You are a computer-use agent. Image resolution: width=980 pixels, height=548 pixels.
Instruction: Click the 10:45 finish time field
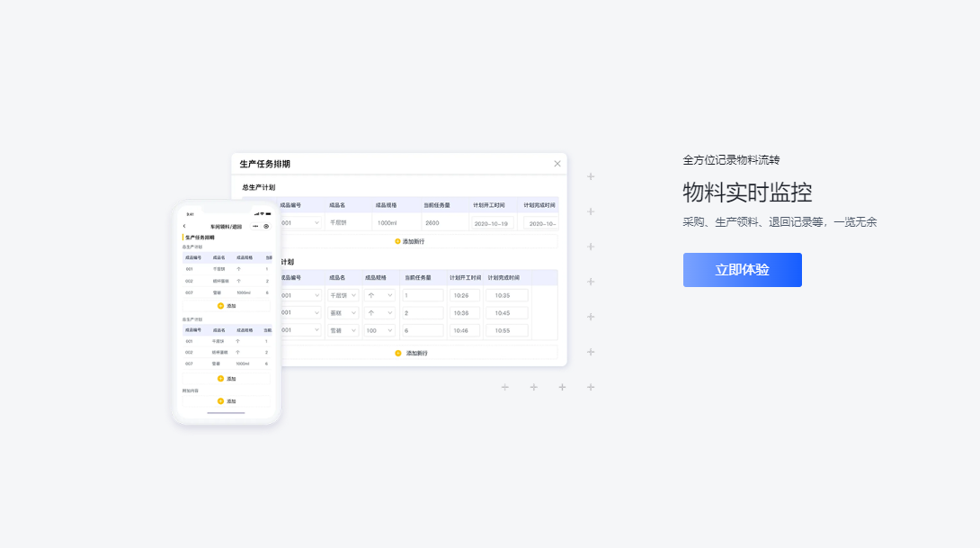pyautogui.click(x=506, y=313)
